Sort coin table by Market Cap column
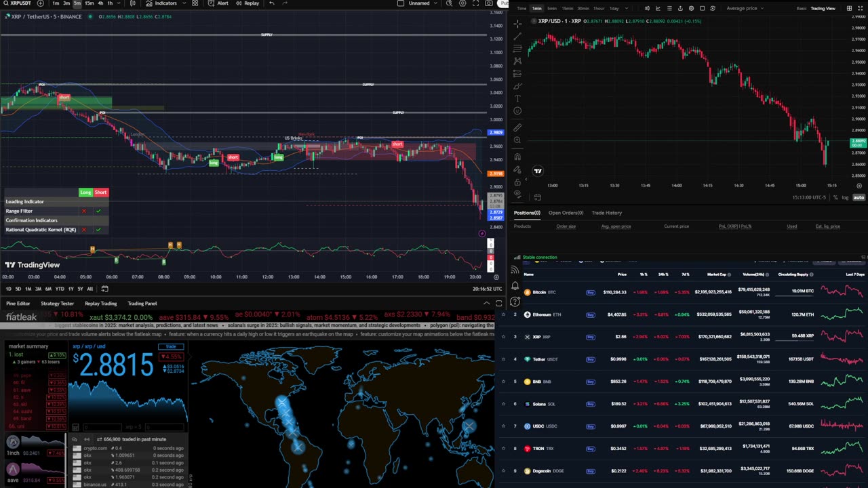The height and width of the screenshot is (488, 868). point(717,274)
